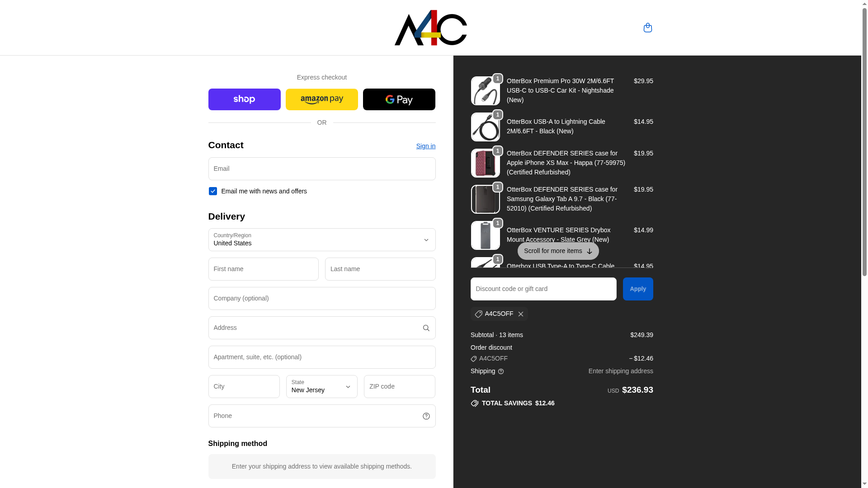
Task: Apply the discount code
Action: click(638, 289)
